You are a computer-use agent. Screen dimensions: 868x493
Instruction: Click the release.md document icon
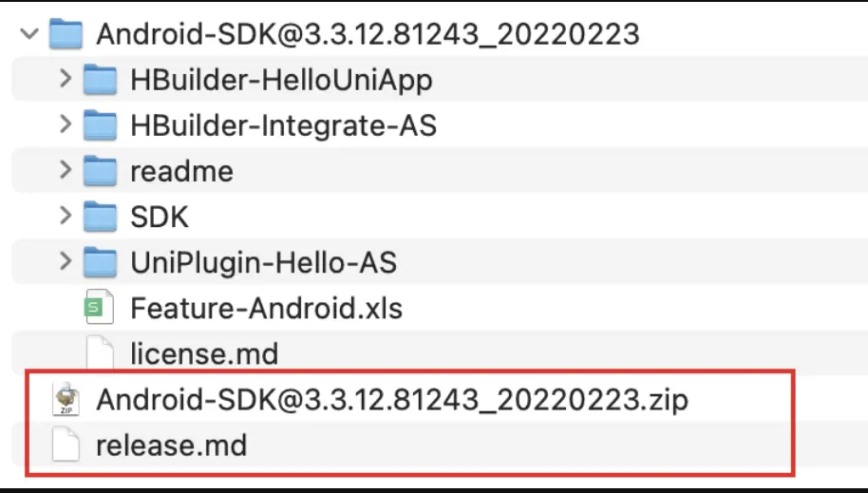click(x=66, y=445)
